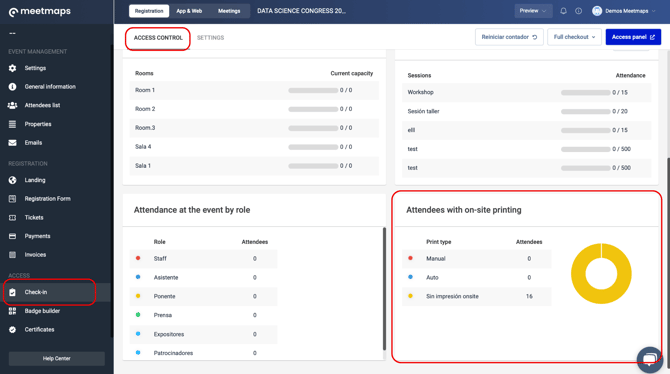This screenshot has width=670, height=374.
Task: Click the Invoices icon
Action: point(12,255)
